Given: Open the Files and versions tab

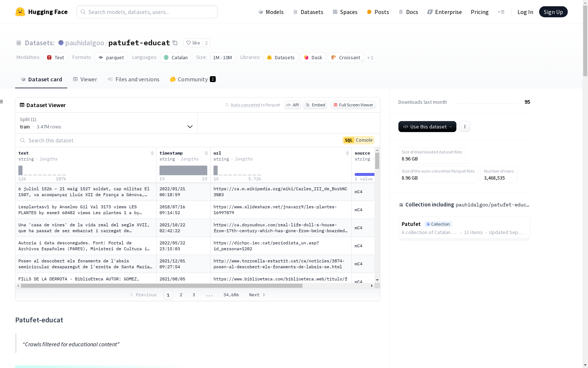Looking at the screenshot, I should click(x=133, y=79).
